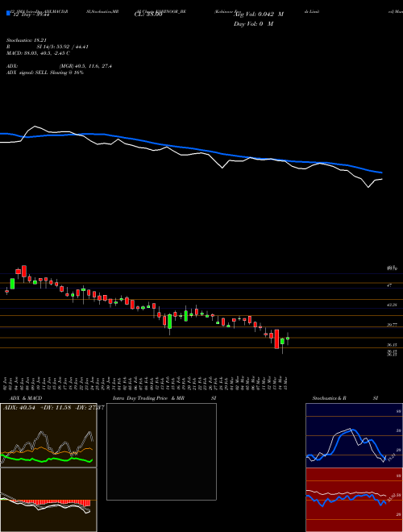Screen dimensions: 403x532
Task: Click the empty intraday trading price panel
Action: 161,451
